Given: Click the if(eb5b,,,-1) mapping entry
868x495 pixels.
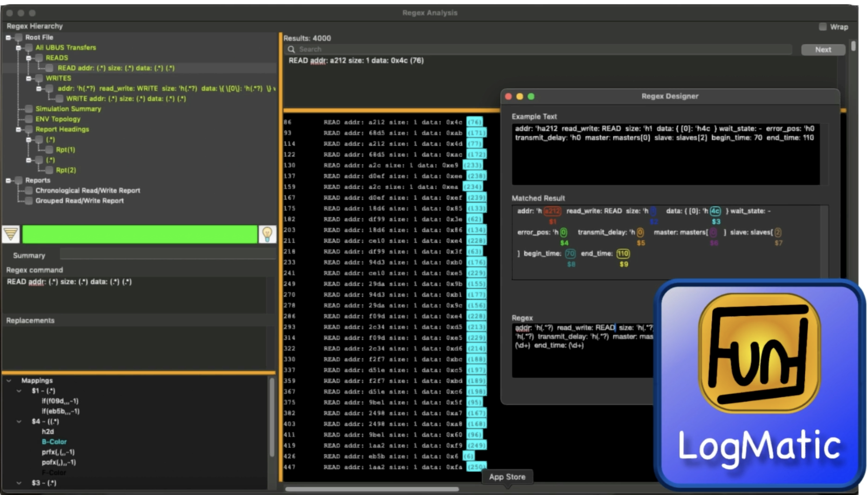Looking at the screenshot, I should pos(61,411).
